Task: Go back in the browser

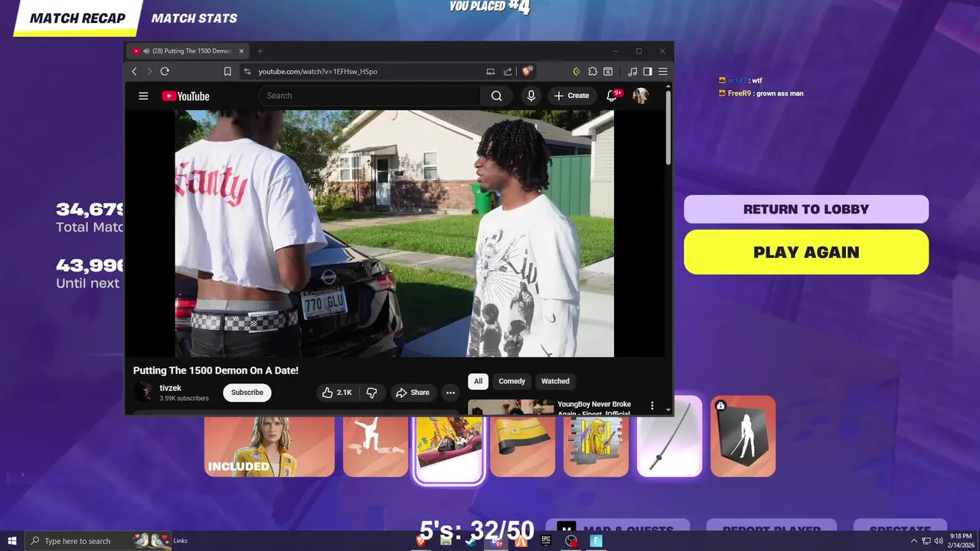Action: [x=134, y=71]
